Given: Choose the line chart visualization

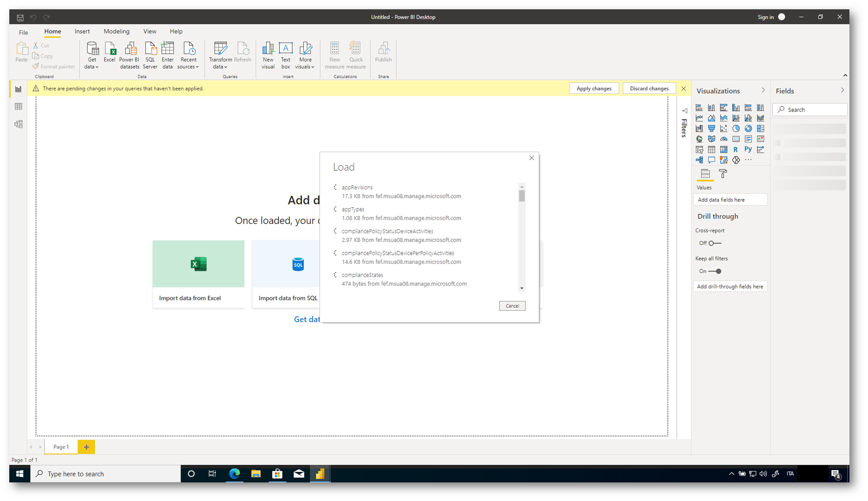Looking at the screenshot, I should click(699, 118).
